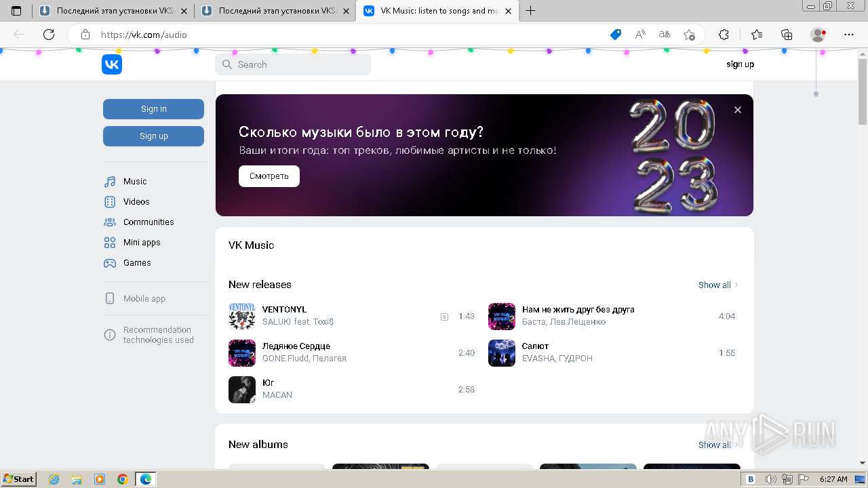This screenshot has height=488, width=868.
Task: Click the Юг track title
Action: [268, 383]
